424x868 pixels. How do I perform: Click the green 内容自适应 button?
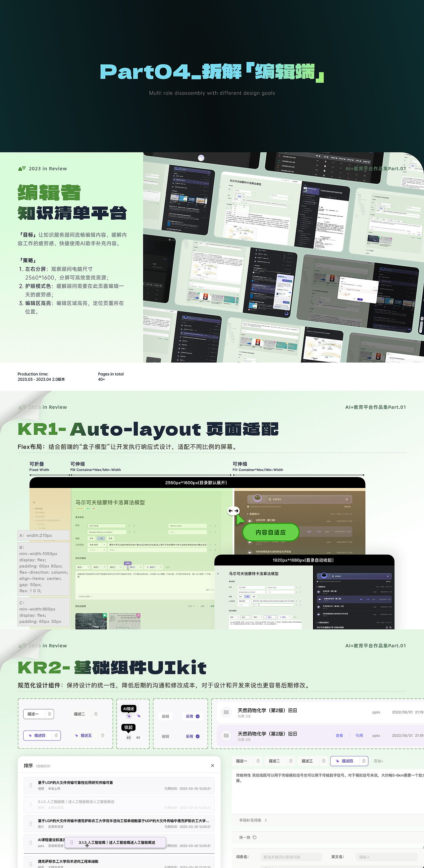270,532
